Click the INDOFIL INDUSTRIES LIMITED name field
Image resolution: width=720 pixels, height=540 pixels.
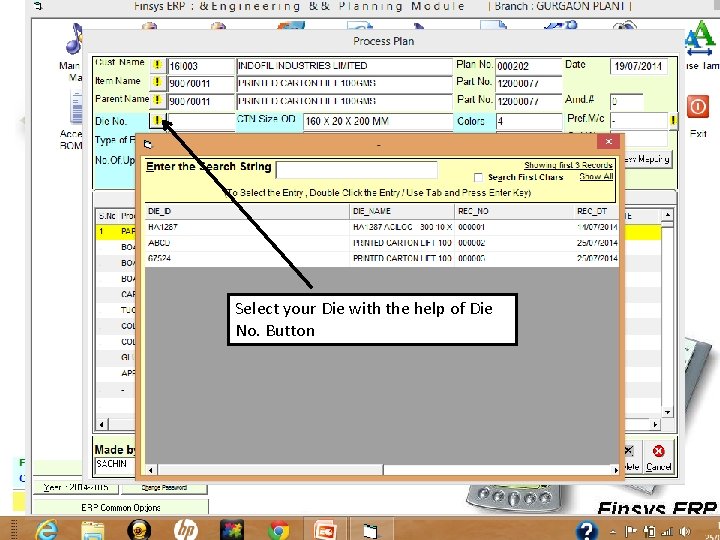(344, 66)
